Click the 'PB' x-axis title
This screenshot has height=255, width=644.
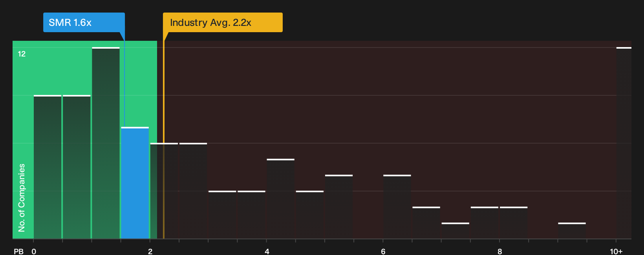[18, 251]
